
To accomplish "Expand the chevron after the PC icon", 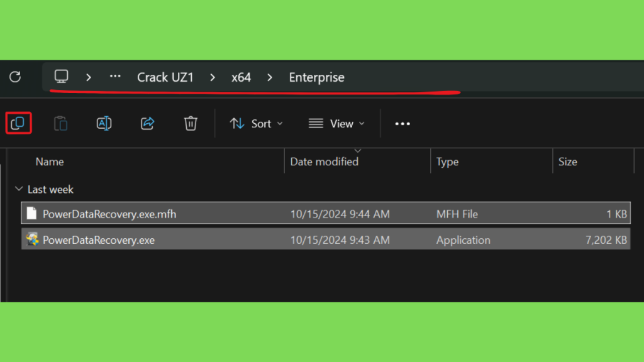I will (x=89, y=77).
